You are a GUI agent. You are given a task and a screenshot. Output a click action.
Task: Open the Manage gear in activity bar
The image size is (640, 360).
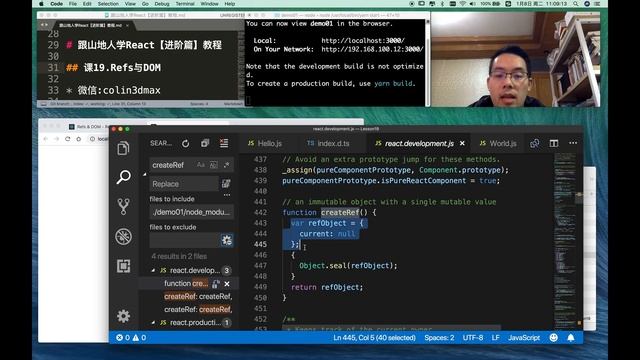point(123,316)
